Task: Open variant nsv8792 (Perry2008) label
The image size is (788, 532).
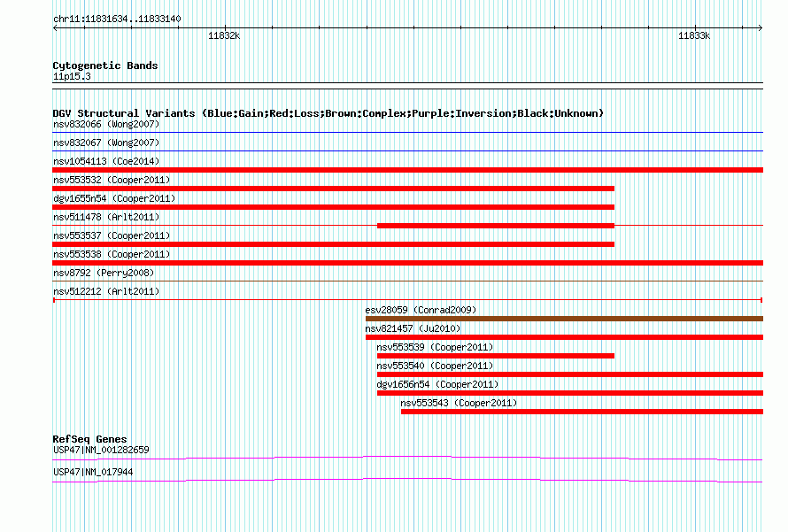Action: pos(104,273)
